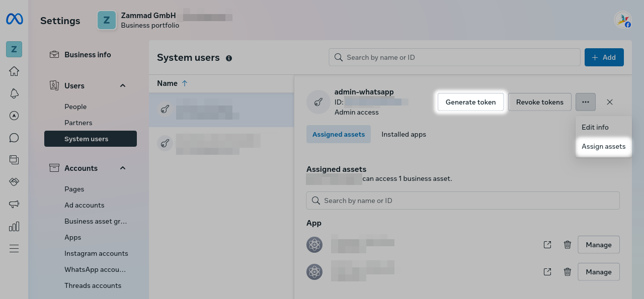Select the Z business portfolio icon in left rail
Image resolution: width=644 pixels, height=299 pixels.
point(14,49)
